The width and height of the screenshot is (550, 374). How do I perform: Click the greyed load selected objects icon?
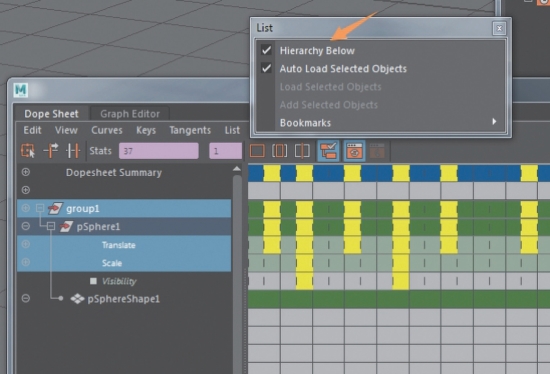377,151
